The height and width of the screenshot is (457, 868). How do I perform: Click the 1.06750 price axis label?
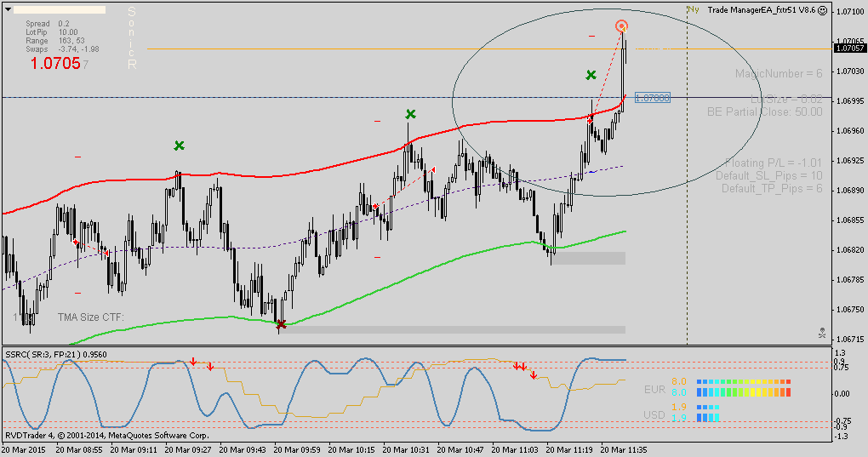851,309
